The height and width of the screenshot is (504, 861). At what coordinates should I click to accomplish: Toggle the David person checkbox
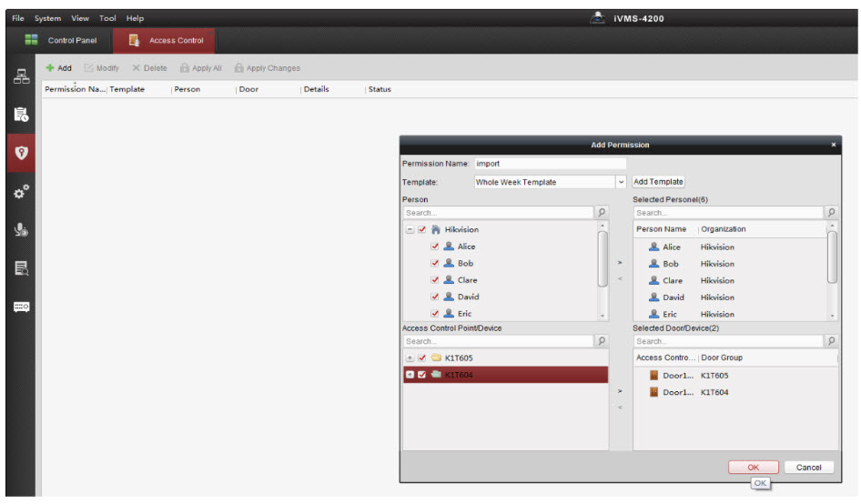[x=435, y=297]
